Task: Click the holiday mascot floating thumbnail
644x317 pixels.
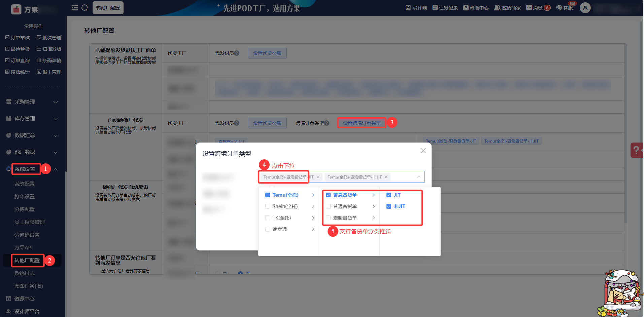Action: [620, 293]
